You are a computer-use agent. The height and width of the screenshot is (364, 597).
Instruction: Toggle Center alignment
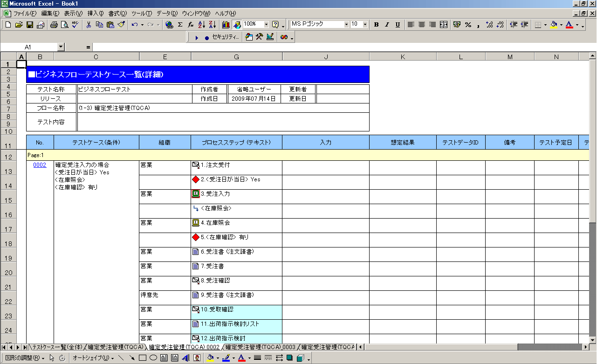(x=422, y=24)
